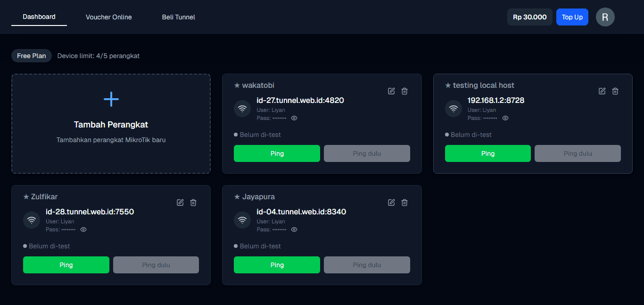Viewport: 644px width, 305px height.
Task: Open edit for Zulfikar device
Action: [180, 203]
